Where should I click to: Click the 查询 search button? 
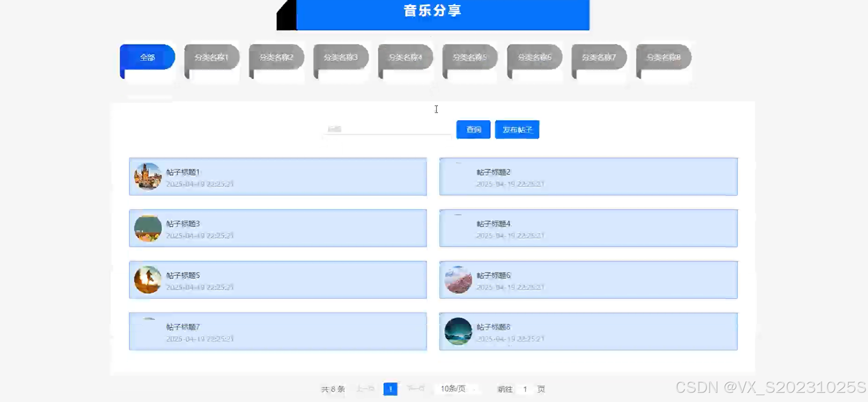coord(473,129)
